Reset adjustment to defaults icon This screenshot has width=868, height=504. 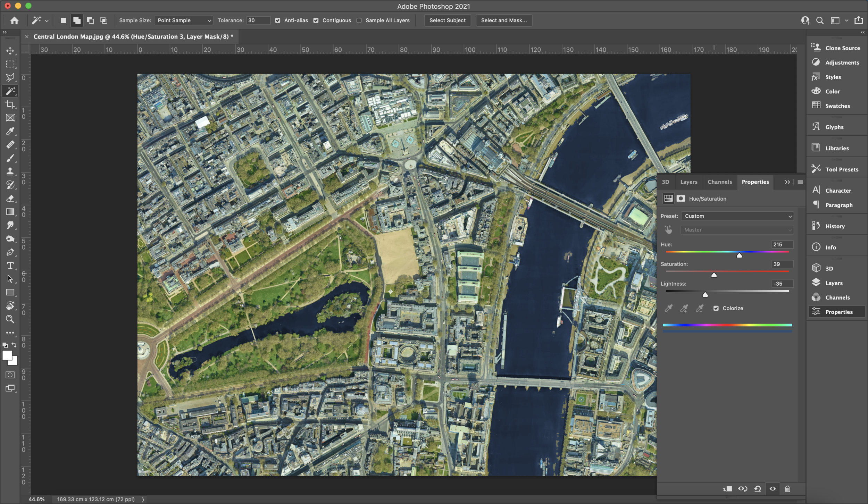(758, 489)
